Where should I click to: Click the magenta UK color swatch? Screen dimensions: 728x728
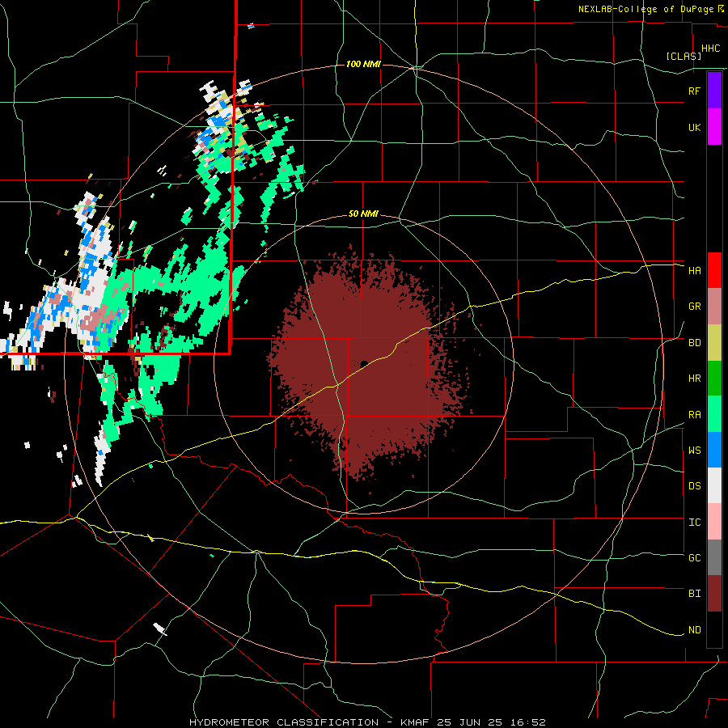coord(714,127)
